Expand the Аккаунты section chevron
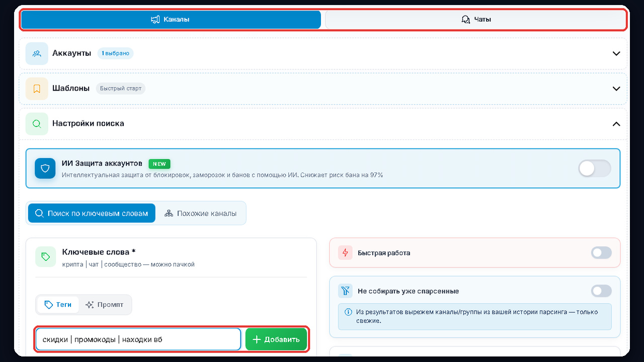The width and height of the screenshot is (644, 362). click(616, 53)
